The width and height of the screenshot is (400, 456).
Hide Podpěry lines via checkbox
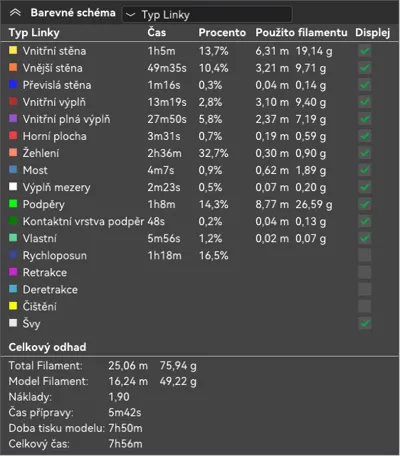(365, 204)
